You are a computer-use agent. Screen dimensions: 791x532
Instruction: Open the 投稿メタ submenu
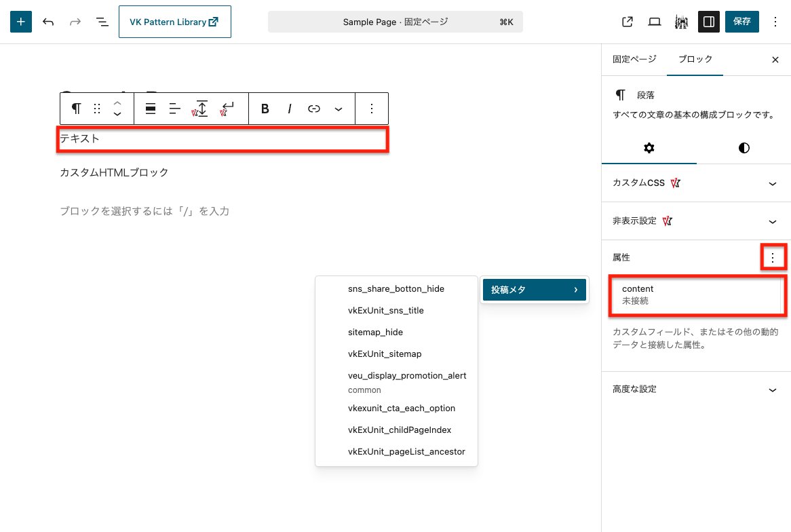tap(534, 290)
